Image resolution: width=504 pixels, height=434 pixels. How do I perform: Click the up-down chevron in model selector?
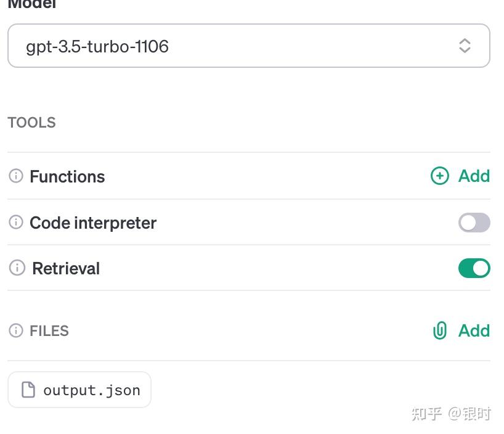(465, 46)
